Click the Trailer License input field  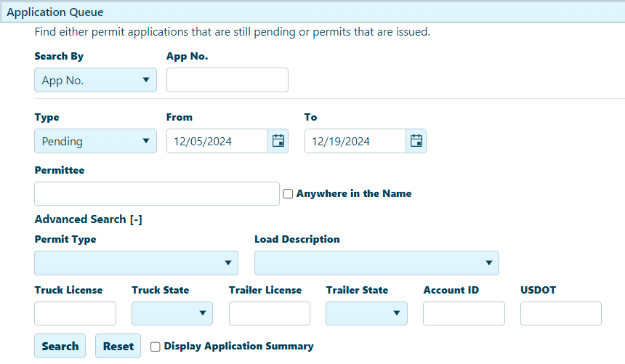coord(270,313)
